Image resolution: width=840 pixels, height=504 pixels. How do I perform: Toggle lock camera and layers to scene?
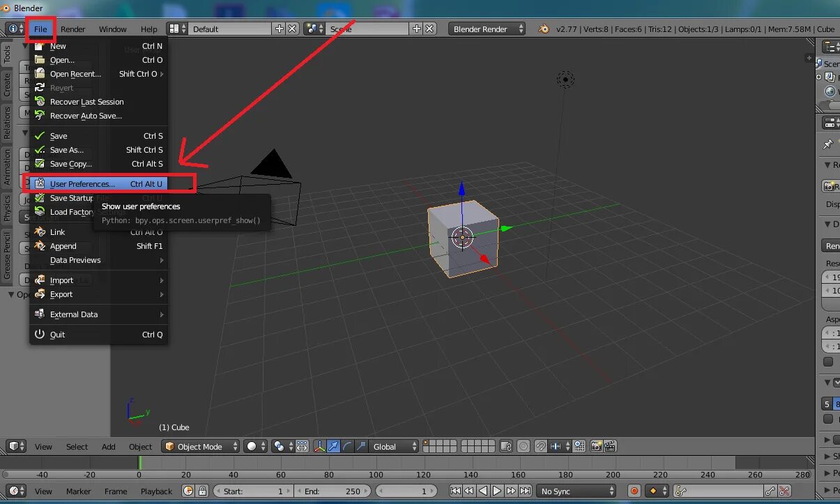(x=506, y=446)
